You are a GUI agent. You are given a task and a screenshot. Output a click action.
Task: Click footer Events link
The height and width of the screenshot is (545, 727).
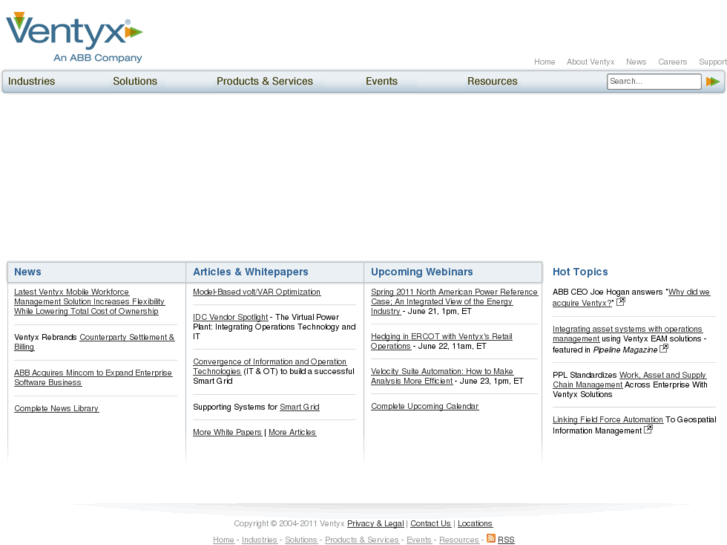point(419,540)
